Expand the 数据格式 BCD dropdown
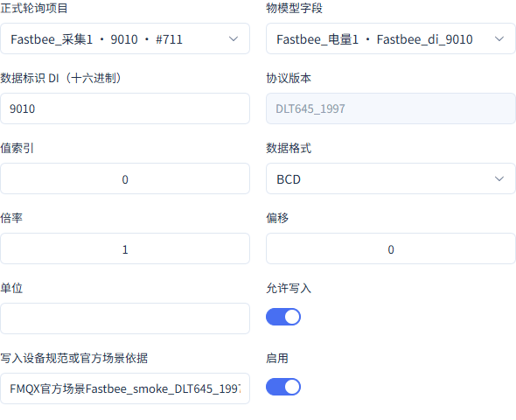Image resolution: width=516 pixels, height=420 pixels. coord(391,178)
